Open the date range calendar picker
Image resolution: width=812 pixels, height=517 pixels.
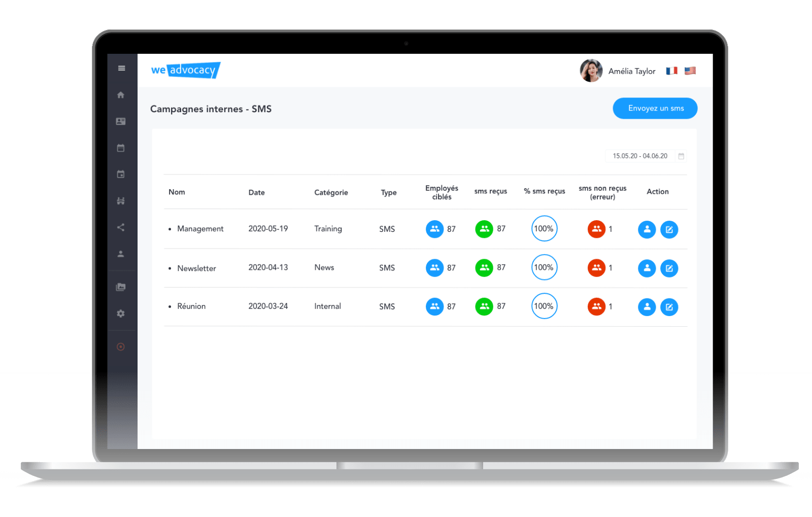coord(681,156)
